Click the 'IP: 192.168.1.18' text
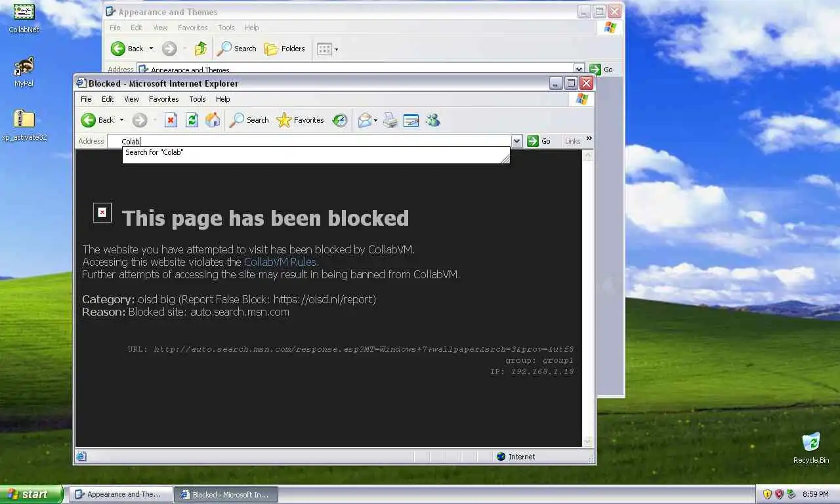The width and height of the screenshot is (840, 504). tap(532, 371)
